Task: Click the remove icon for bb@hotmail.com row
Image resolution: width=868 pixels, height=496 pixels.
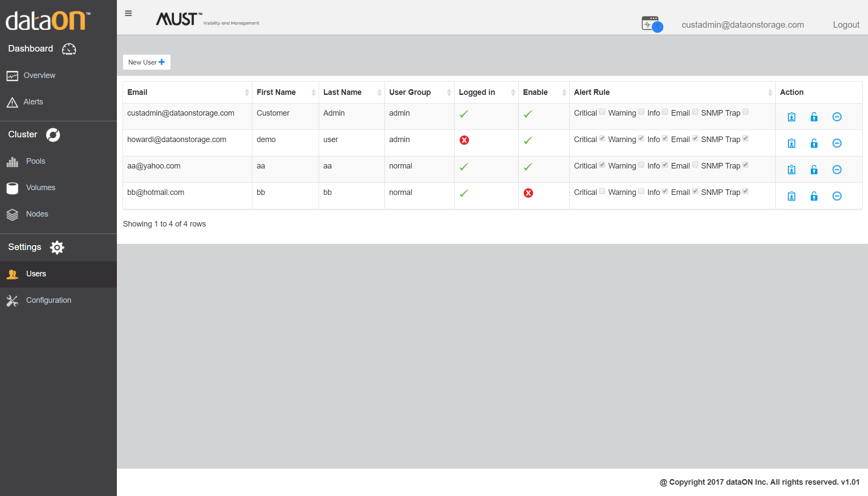Action: coord(837,196)
